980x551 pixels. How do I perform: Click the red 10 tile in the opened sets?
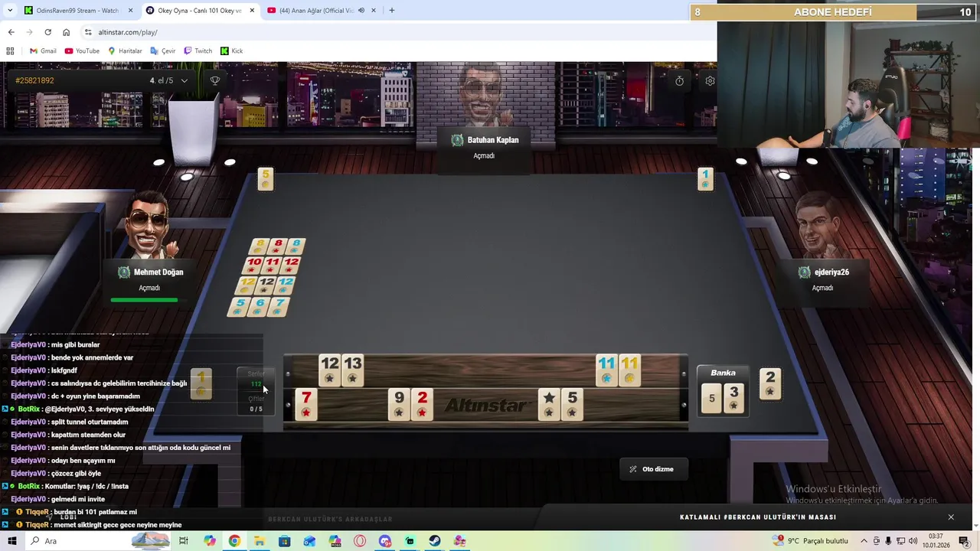[x=254, y=266]
